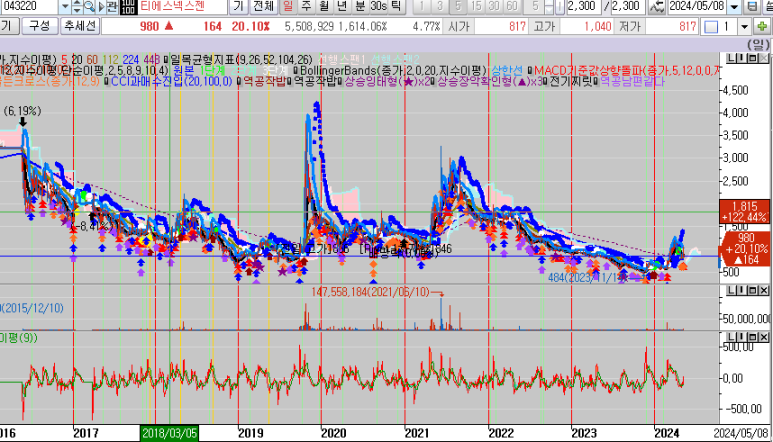
Task: Select the 틱 (tick) period
Action: pos(396,6)
